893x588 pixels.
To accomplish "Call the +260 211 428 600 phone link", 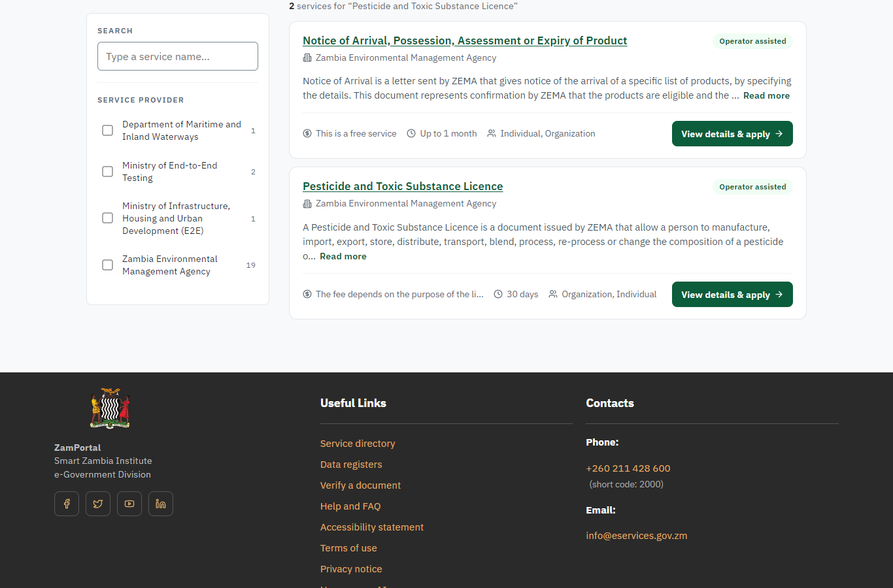I will (x=628, y=468).
